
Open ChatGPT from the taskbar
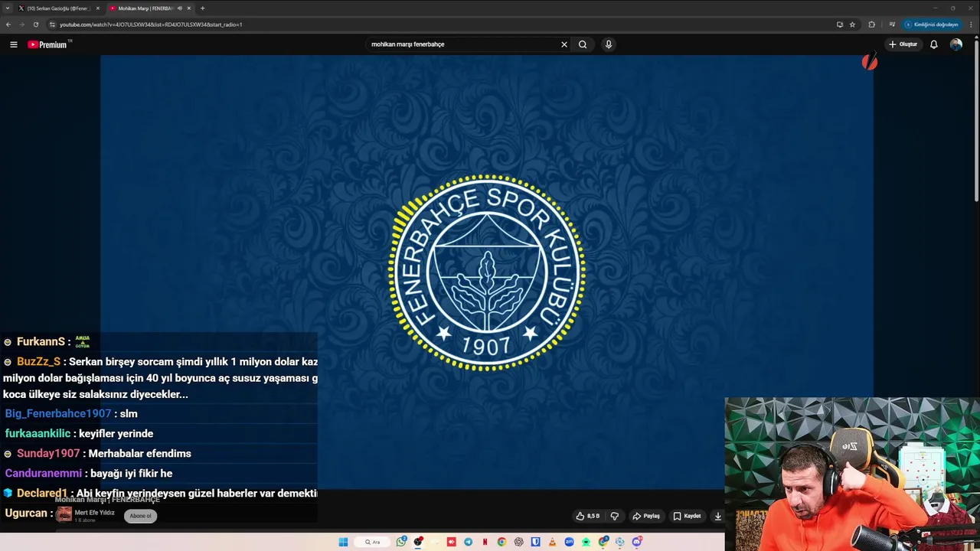[x=519, y=542]
